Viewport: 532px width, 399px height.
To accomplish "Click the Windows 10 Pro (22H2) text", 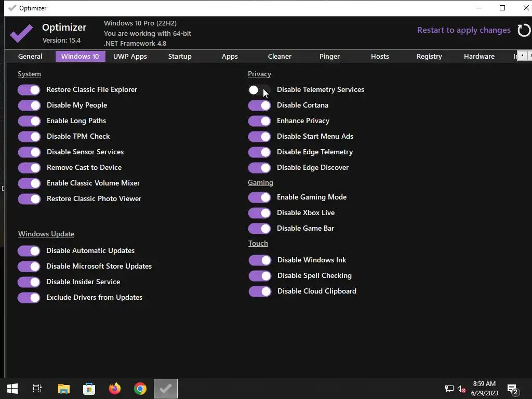I will 140,23.
